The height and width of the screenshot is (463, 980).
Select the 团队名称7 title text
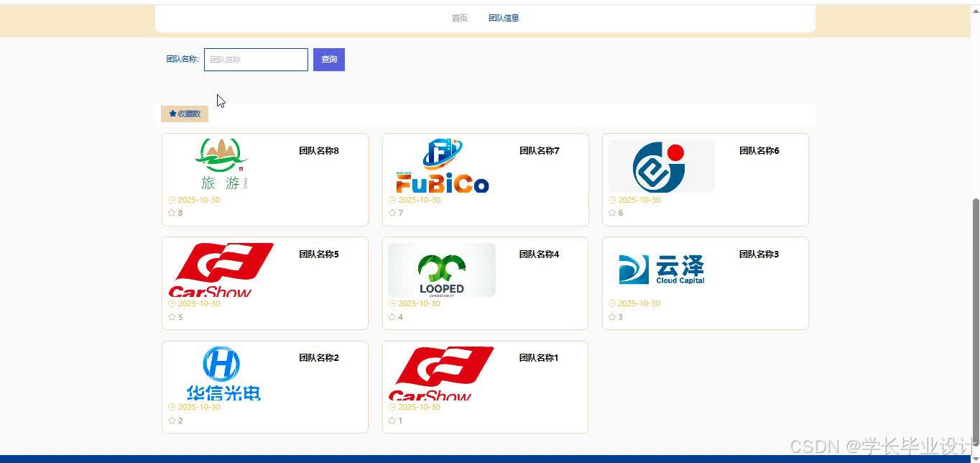pyautogui.click(x=540, y=151)
